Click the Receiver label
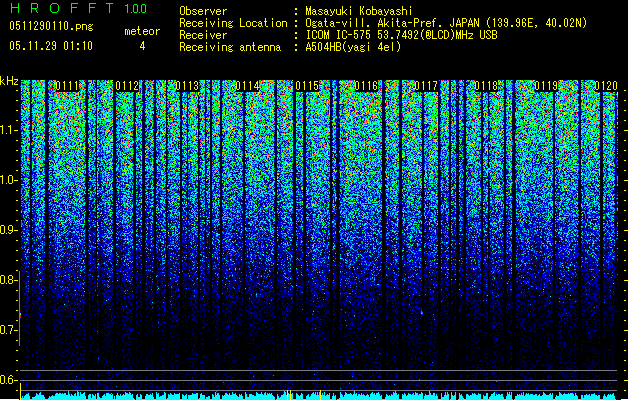 click(x=203, y=35)
